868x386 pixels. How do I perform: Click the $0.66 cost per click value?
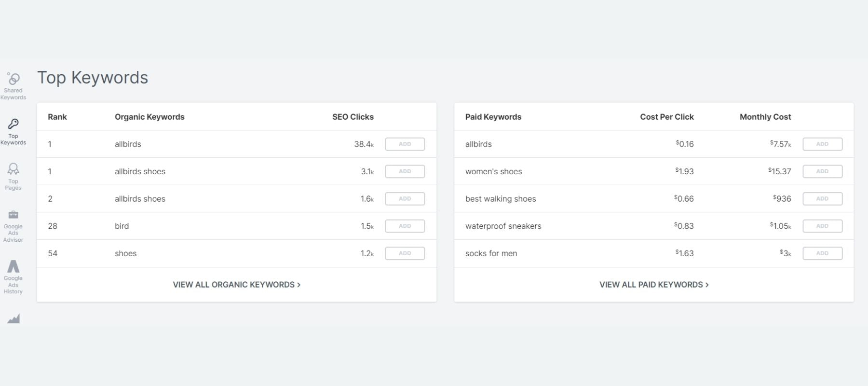click(x=684, y=198)
